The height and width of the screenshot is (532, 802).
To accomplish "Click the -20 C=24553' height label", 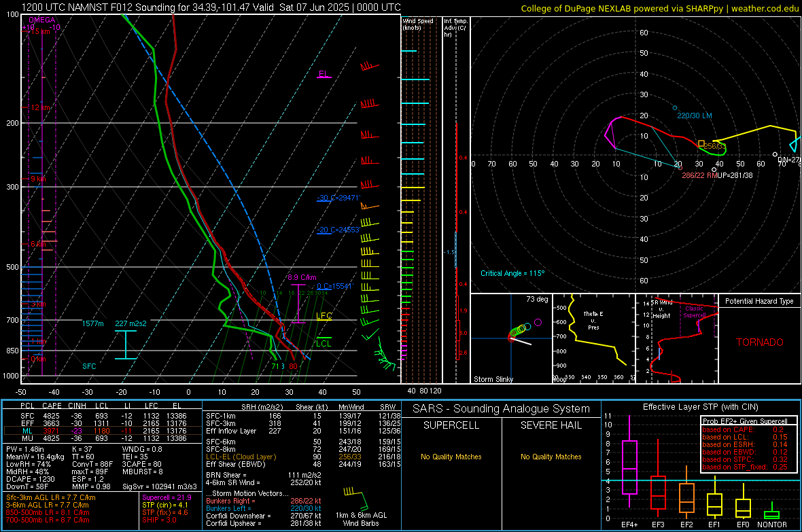I will (x=338, y=230).
